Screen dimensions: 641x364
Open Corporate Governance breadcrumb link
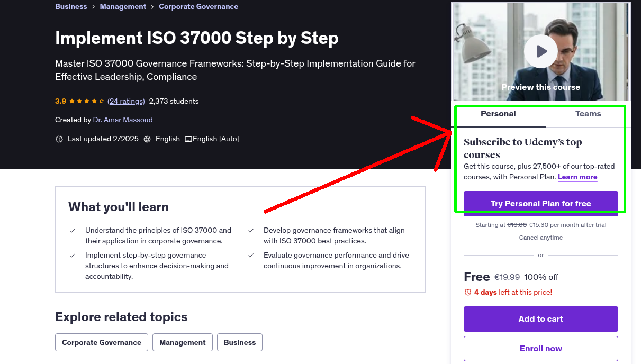tap(198, 6)
